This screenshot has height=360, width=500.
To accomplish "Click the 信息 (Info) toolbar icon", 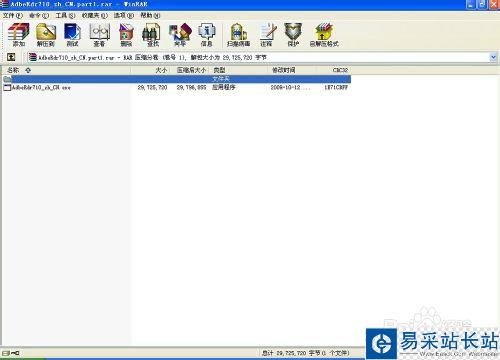I will (207, 35).
